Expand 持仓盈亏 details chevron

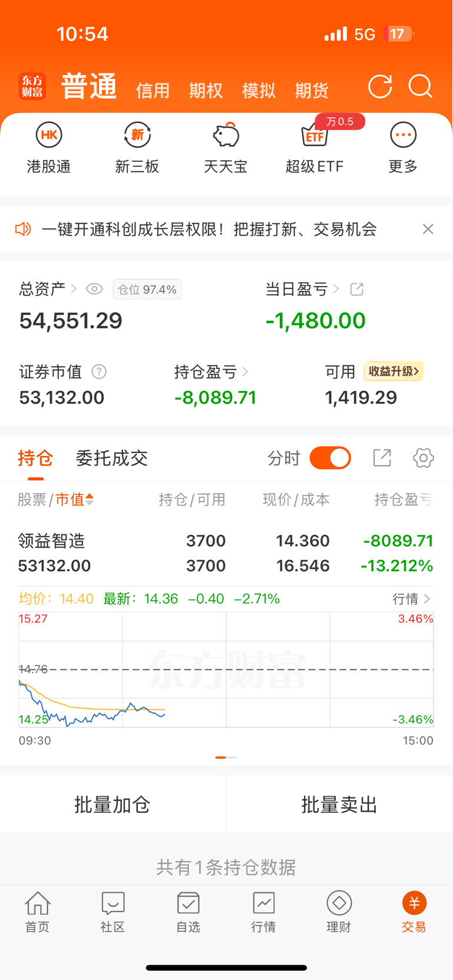(x=245, y=372)
